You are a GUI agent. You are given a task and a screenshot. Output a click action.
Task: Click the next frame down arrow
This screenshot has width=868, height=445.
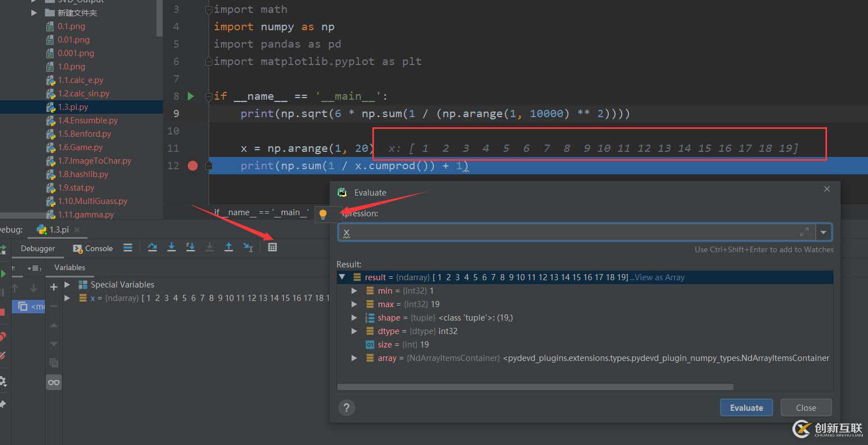click(34, 288)
